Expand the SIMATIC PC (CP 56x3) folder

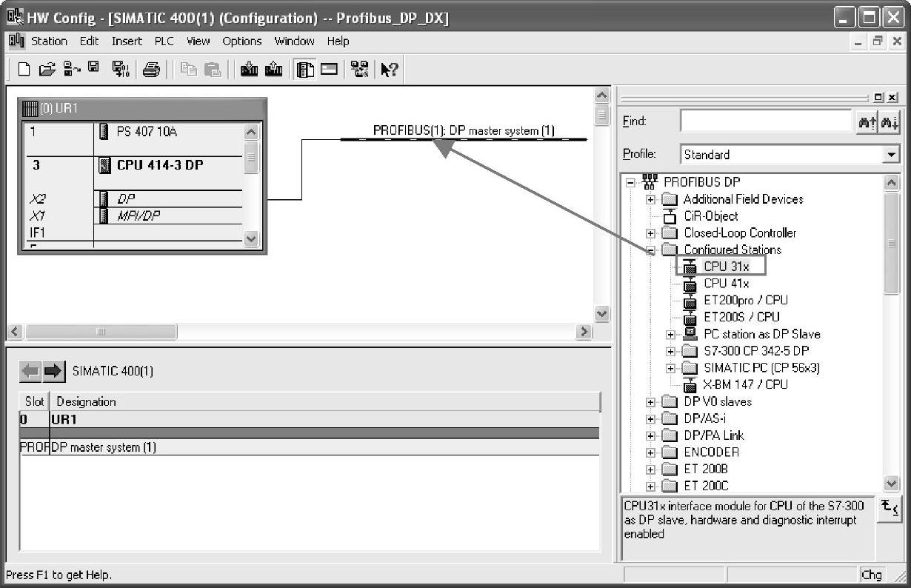coord(670,368)
